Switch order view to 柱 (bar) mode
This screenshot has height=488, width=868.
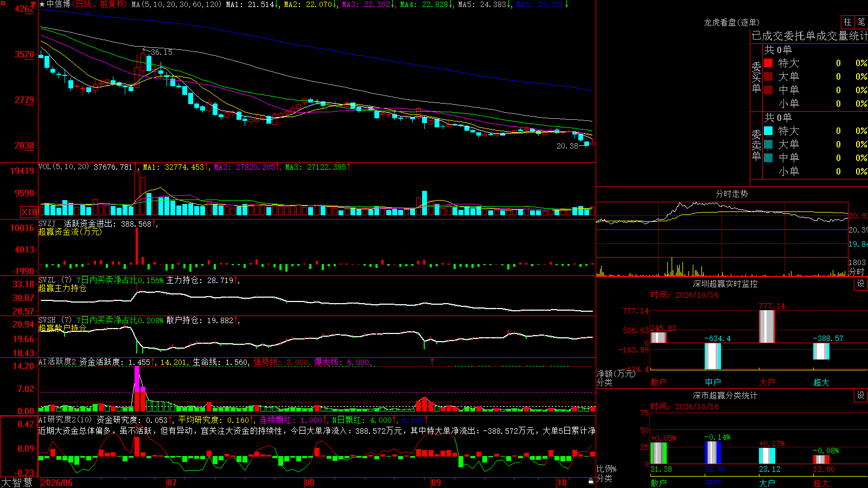(x=847, y=22)
